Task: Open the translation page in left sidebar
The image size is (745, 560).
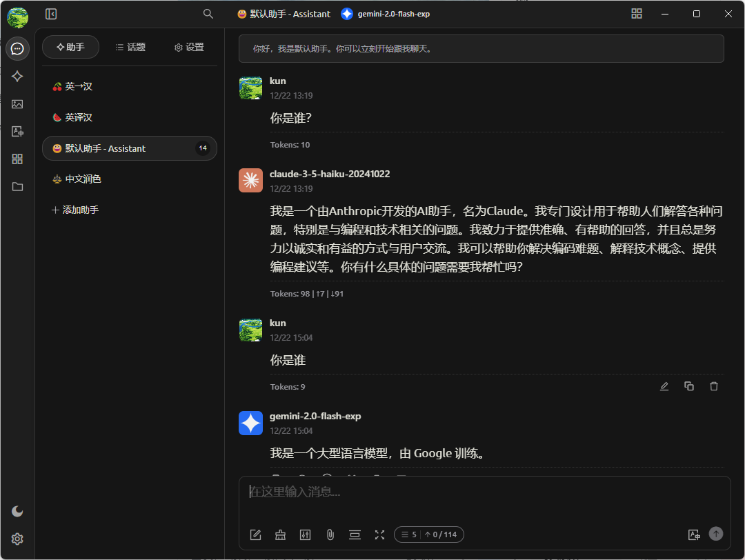Action: click(x=17, y=132)
